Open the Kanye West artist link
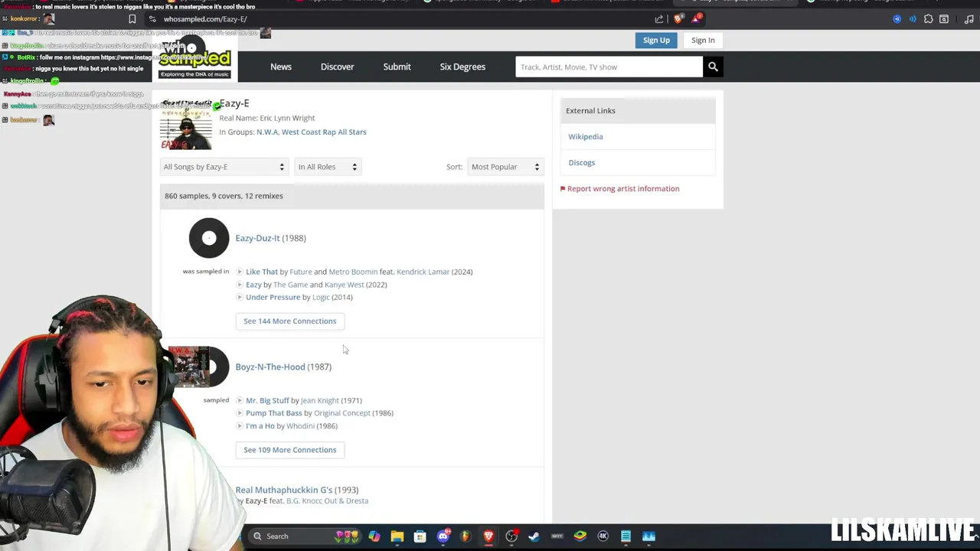 point(344,285)
